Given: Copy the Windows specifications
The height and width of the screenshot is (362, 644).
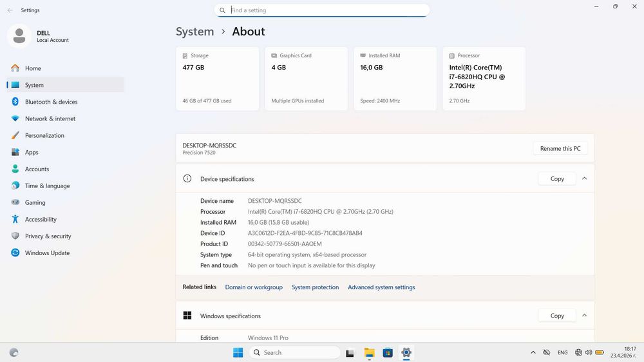Looking at the screenshot, I should [x=557, y=316].
